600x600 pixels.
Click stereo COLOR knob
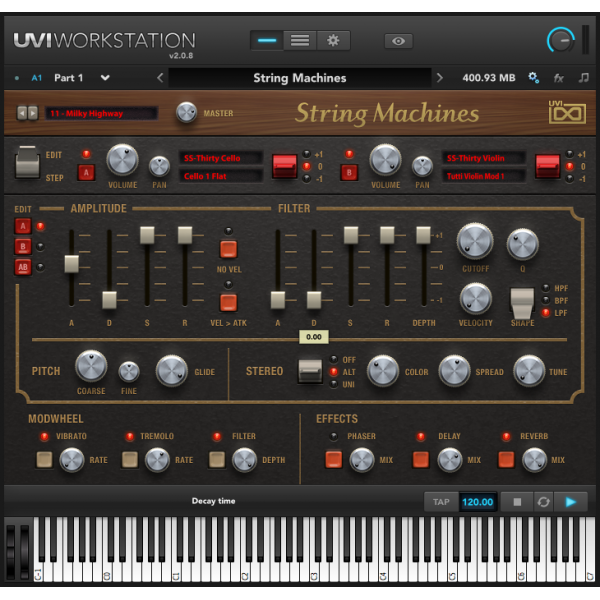tap(383, 371)
